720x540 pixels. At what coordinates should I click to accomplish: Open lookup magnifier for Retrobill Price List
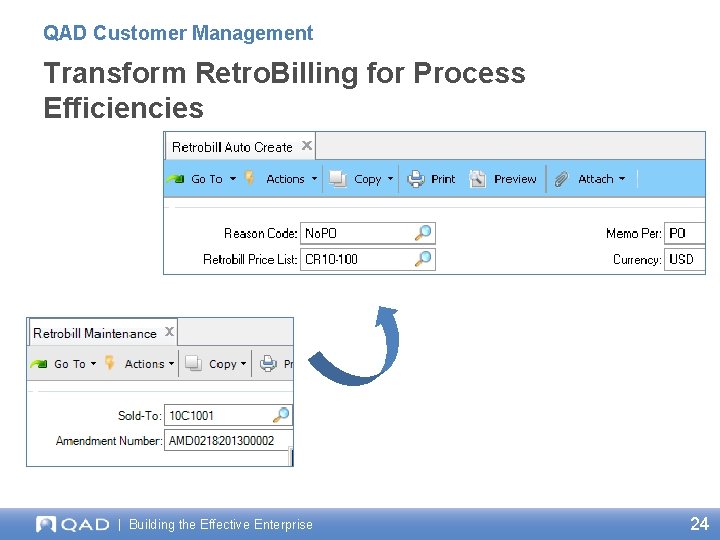[423, 259]
